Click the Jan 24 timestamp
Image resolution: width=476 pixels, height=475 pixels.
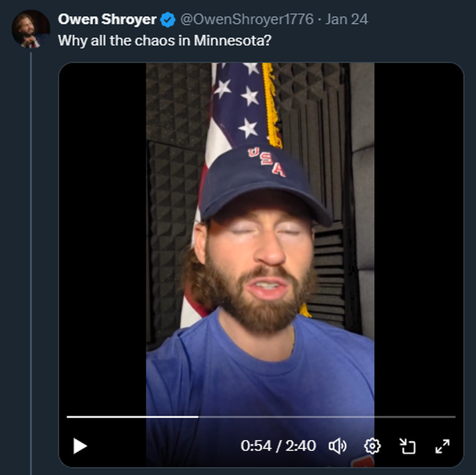pos(347,20)
